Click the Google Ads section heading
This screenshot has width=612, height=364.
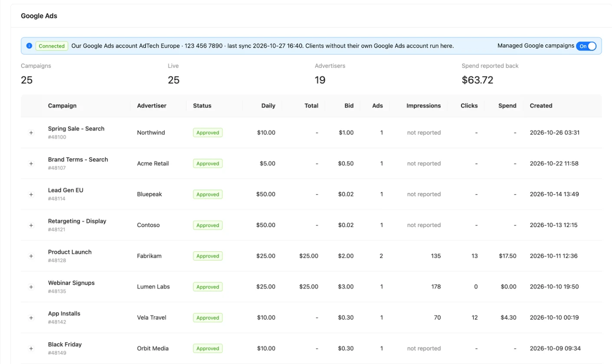[39, 16]
